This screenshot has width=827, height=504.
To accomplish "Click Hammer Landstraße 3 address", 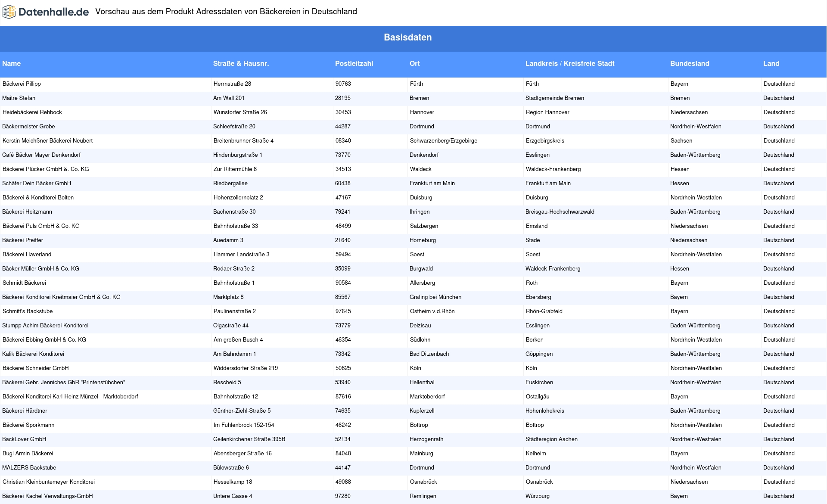I will click(x=242, y=255).
